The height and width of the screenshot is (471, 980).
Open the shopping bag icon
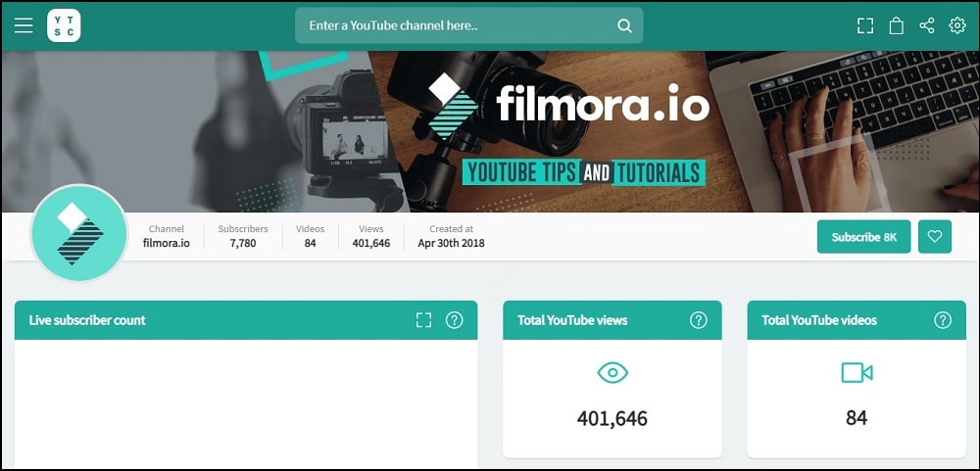pyautogui.click(x=897, y=25)
